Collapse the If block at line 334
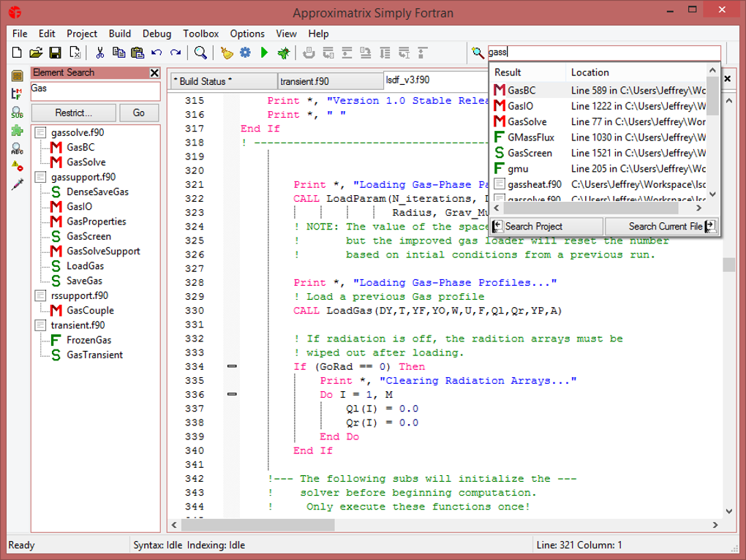The width and height of the screenshot is (746, 560). coord(232,366)
